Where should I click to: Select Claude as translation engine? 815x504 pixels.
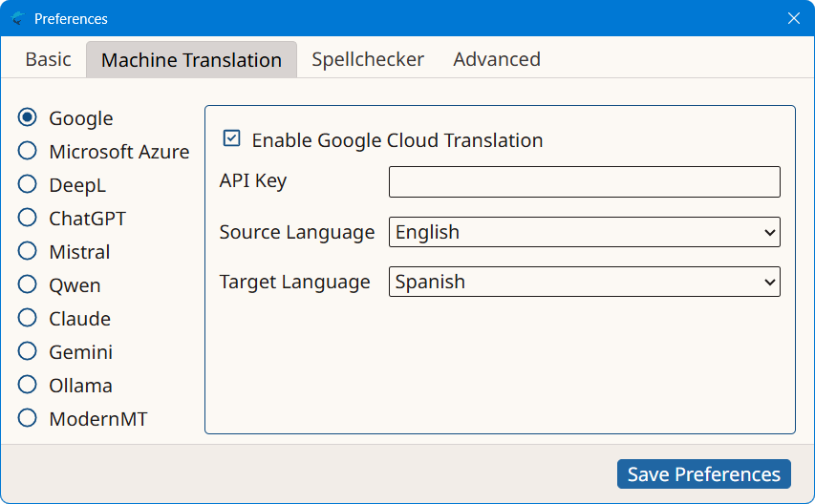(x=27, y=318)
